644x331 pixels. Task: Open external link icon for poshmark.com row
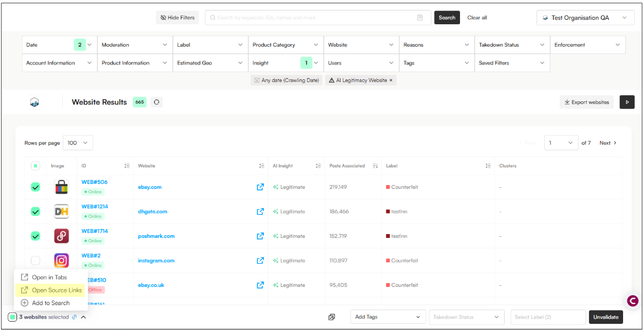point(260,236)
